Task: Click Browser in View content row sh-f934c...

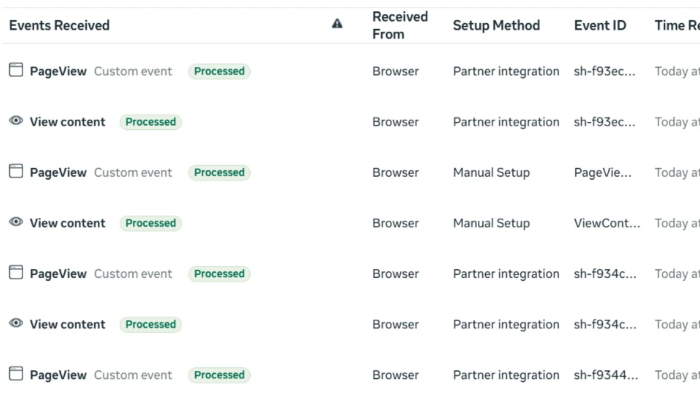Action: click(x=396, y=324)
